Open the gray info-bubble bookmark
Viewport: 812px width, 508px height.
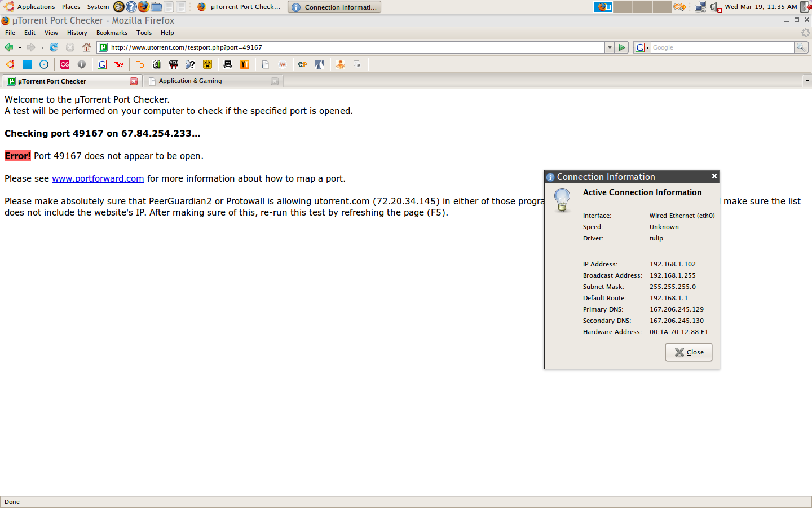coord(82,64)
